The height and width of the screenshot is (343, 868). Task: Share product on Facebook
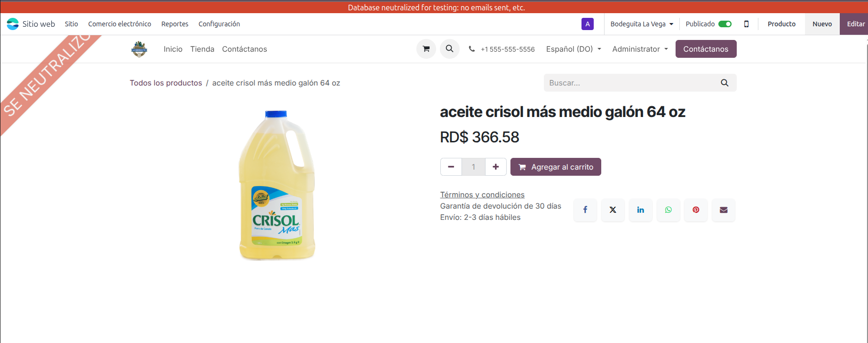click(585, 210)
